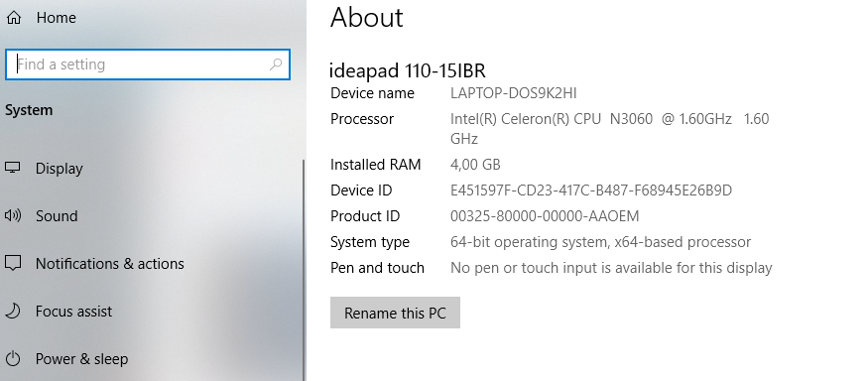Open Notifications & actions settings

coord(109,264)
